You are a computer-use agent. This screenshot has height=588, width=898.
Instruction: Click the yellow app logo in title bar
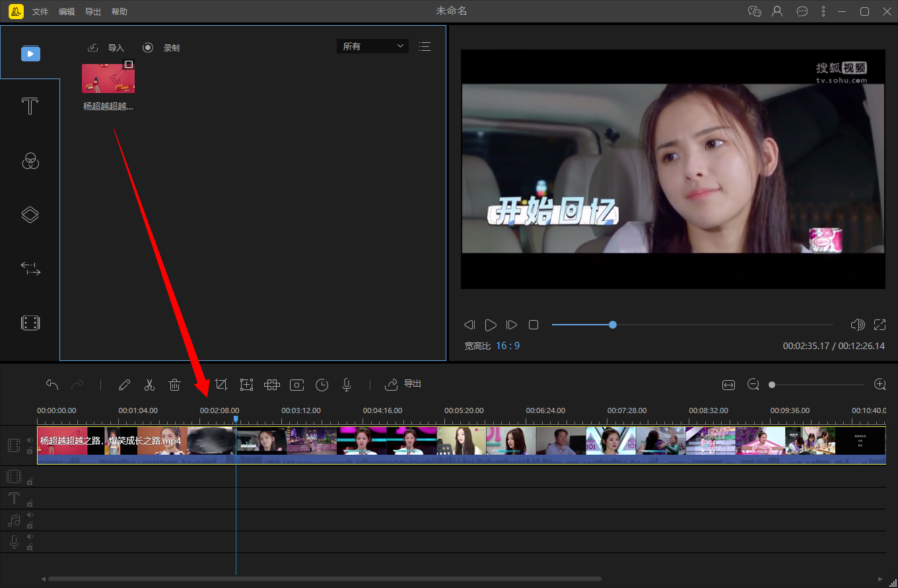(17, 11)
